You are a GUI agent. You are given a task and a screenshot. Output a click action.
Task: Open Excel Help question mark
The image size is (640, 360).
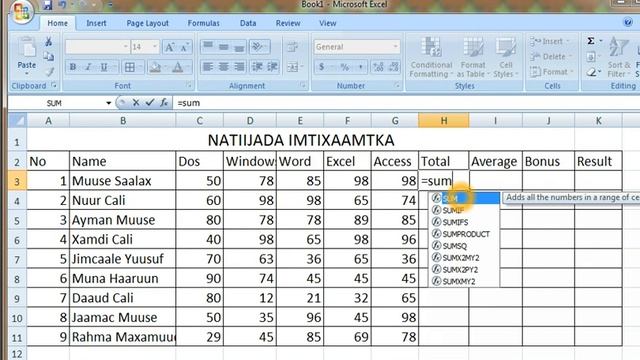click(628, 22)
